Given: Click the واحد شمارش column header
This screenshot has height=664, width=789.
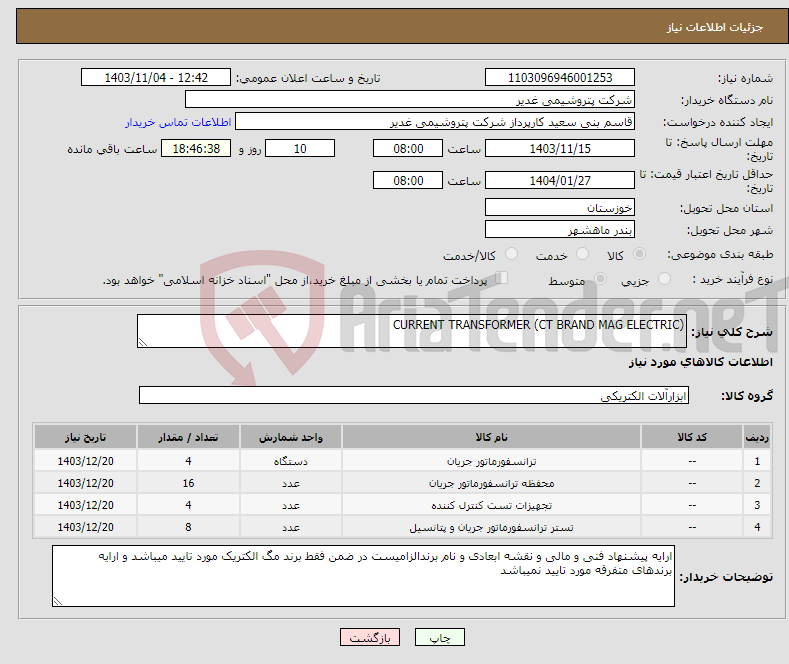Looking at the screenshot, I should pyautogui.click(x=291, y=437).
